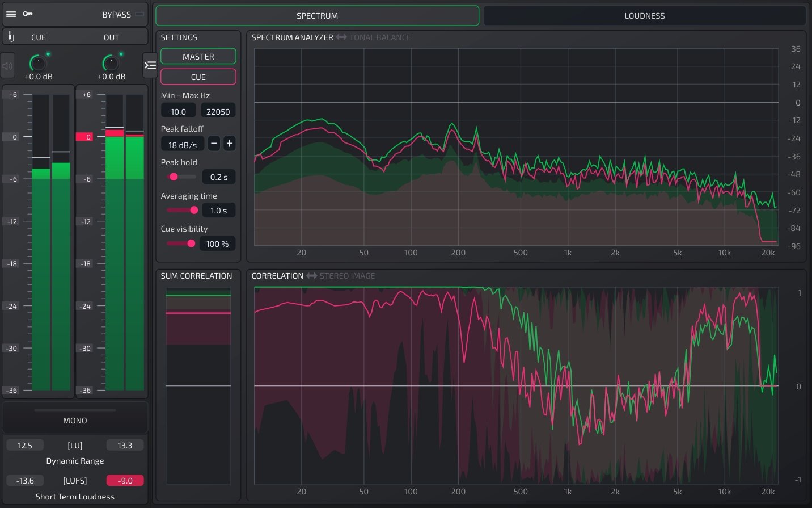Screen dimensions: 812x508
Task: Switch to the LOUDNESS tab
Action: (644, 16)
